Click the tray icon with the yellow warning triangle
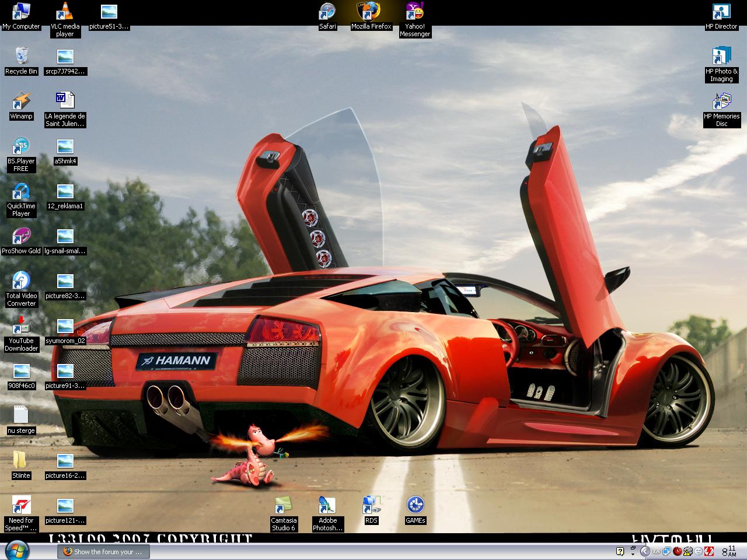Screen dimensions: 747x560 coord(687,551)
